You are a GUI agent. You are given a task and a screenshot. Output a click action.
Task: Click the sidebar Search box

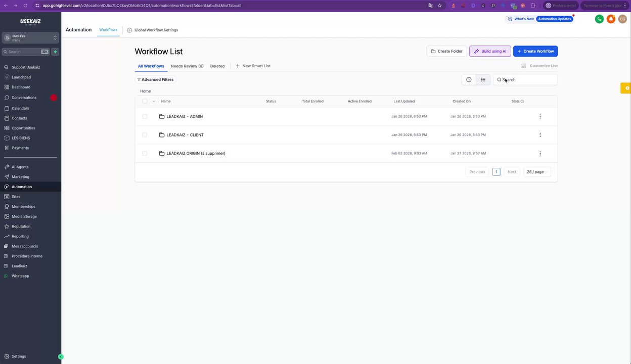[25, 52]
